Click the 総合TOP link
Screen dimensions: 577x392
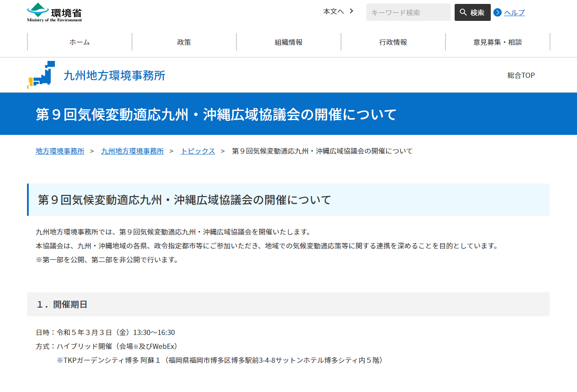[x=521, y=75]
